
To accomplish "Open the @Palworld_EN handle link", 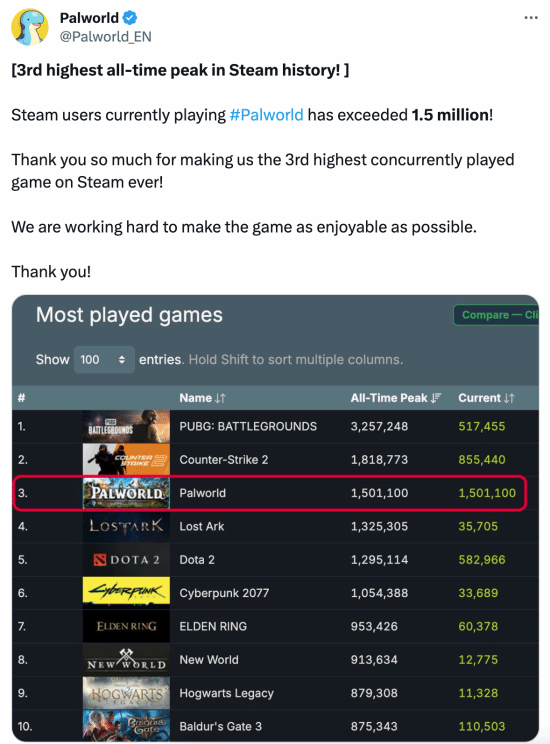I will [x=105, y=37].
